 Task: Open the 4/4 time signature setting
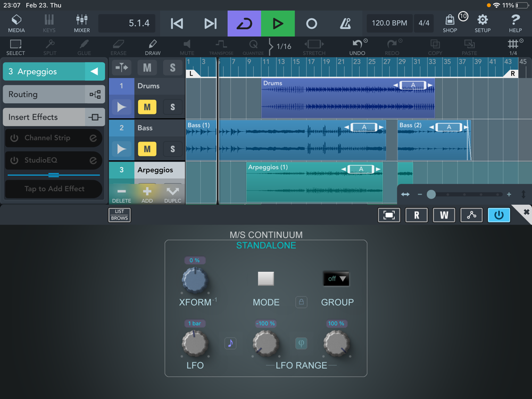point(424,23)
